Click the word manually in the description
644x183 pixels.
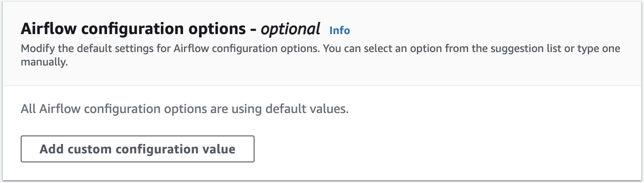coord(44,63)
